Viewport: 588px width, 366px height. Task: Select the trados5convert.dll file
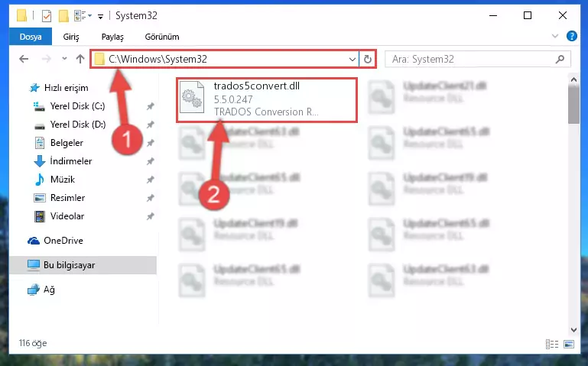point(267,99)
